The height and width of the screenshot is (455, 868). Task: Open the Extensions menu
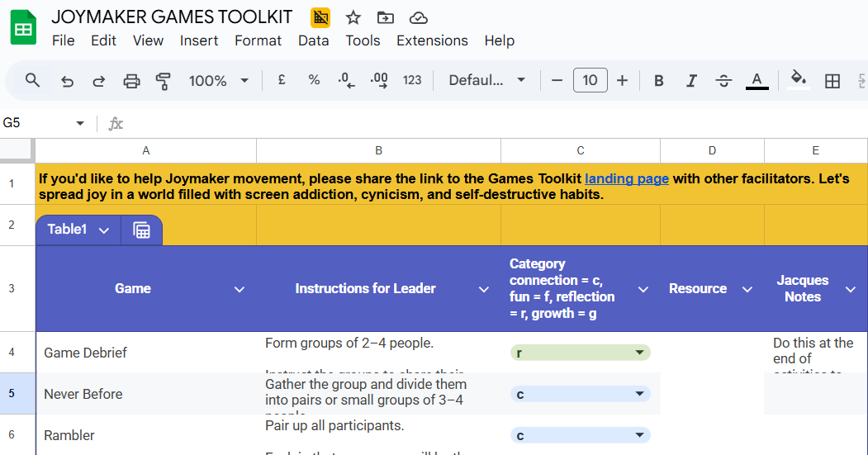432,40
